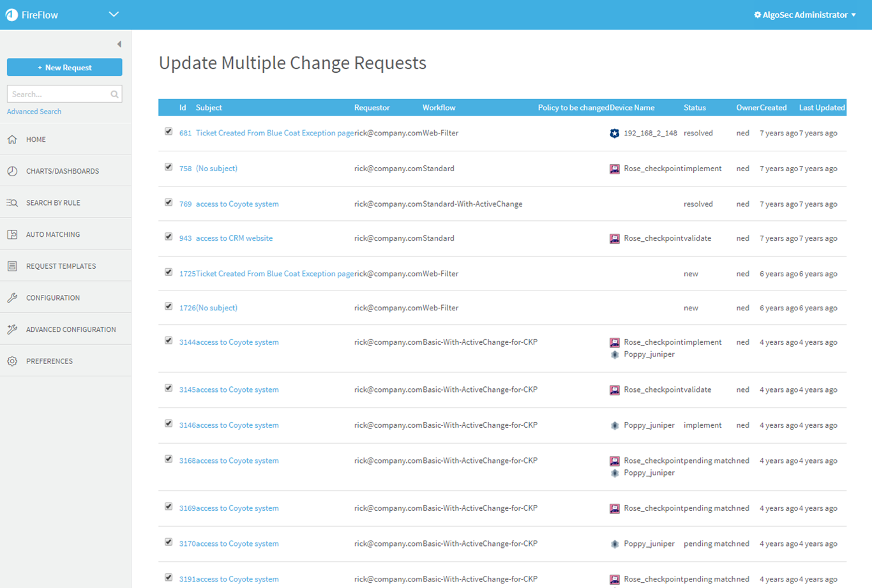Sort by the Status column header
Screen dimensions: 872x588
(695, 108)
